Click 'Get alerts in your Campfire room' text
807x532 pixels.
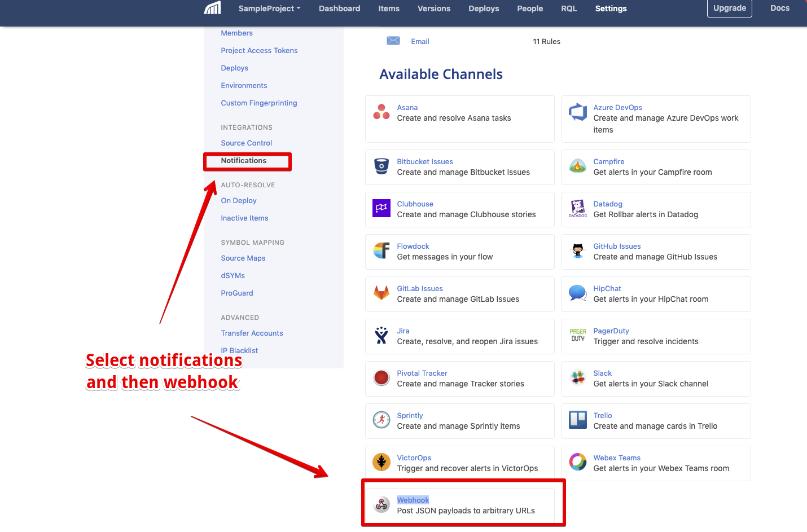[652, 173]
